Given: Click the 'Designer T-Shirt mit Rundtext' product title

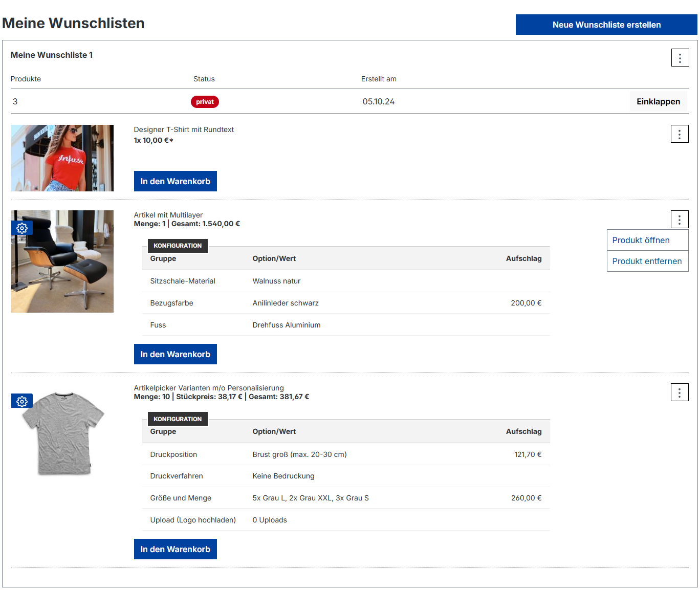Looking at the screenshot, I should click(184, 129).
